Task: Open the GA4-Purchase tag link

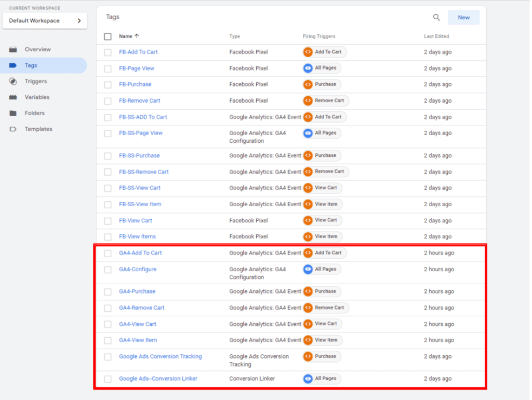Action: pos(137,291)
